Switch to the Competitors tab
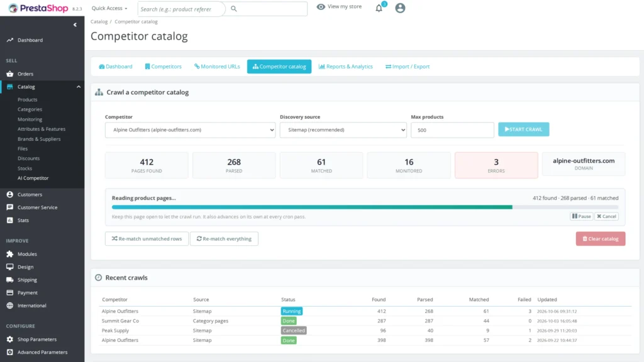 tap(163, 67)
